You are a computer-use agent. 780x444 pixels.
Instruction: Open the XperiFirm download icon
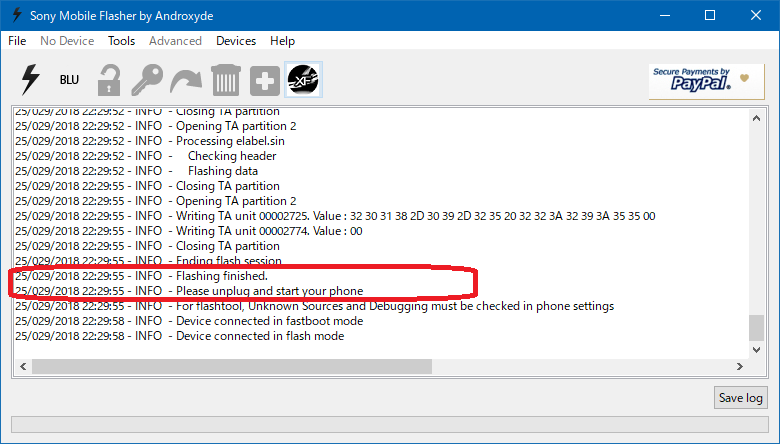(303, 80)
